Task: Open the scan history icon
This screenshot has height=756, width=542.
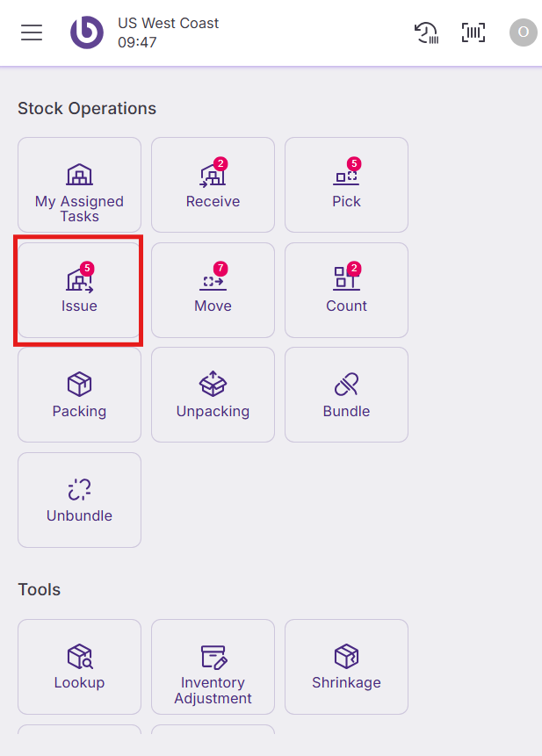Action: (x=426, y=32)
